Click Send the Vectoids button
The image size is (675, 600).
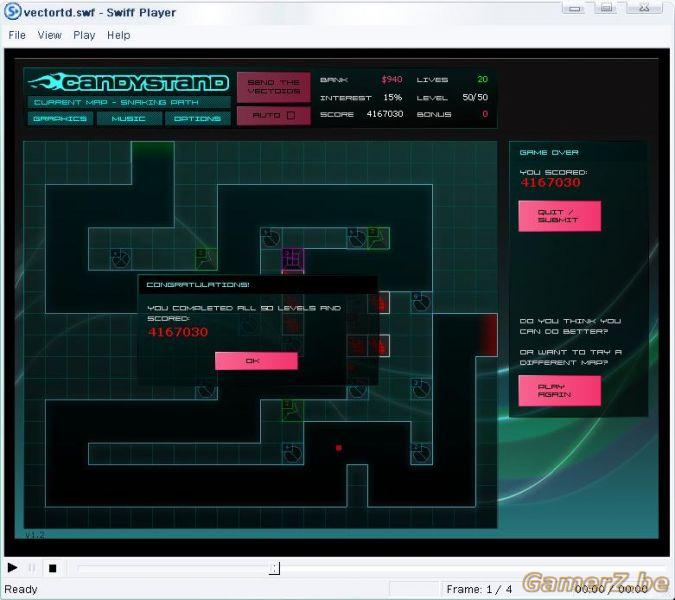274,87
